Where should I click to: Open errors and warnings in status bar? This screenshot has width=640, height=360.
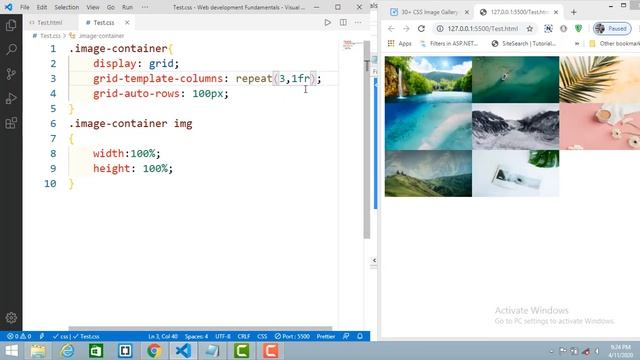pyautogui.click(x=19, y=336)
